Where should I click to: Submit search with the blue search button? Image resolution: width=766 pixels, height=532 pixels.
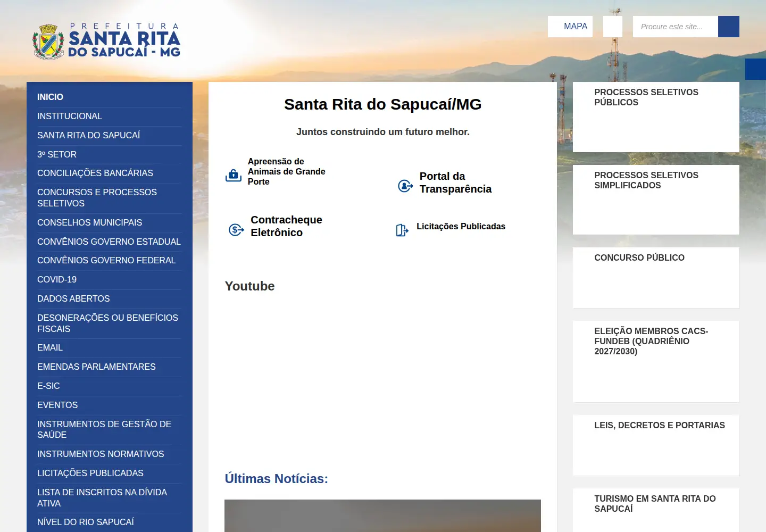(729, 27)
